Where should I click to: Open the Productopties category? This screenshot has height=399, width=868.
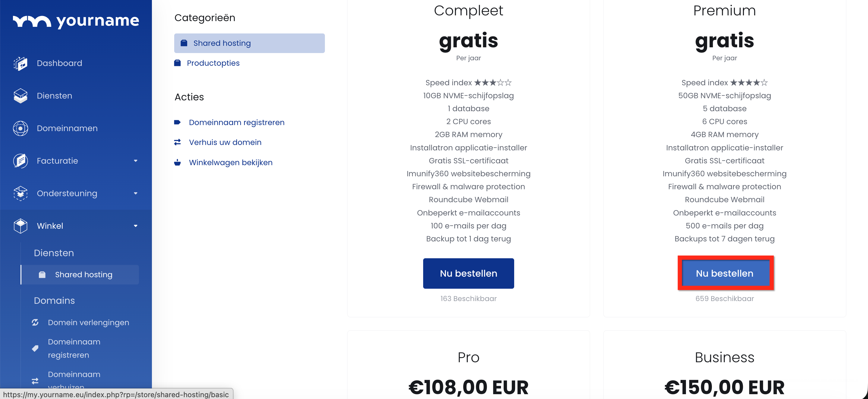point(213,63)
